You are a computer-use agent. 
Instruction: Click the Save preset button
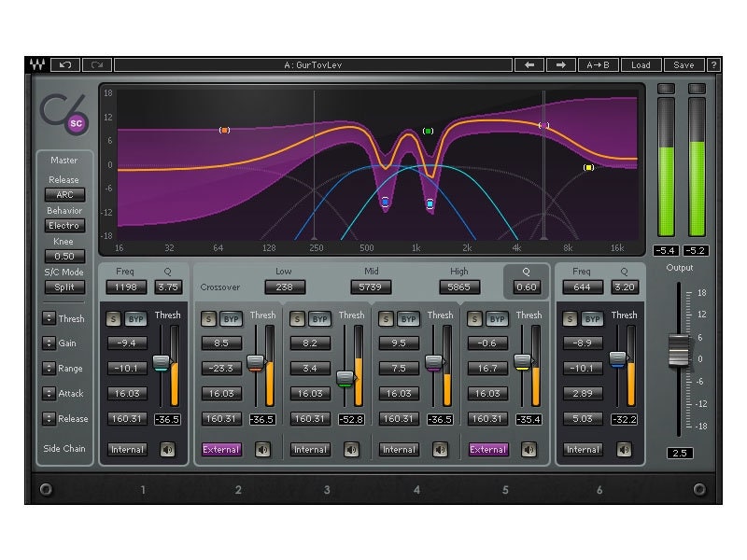(x=684, y=64)
